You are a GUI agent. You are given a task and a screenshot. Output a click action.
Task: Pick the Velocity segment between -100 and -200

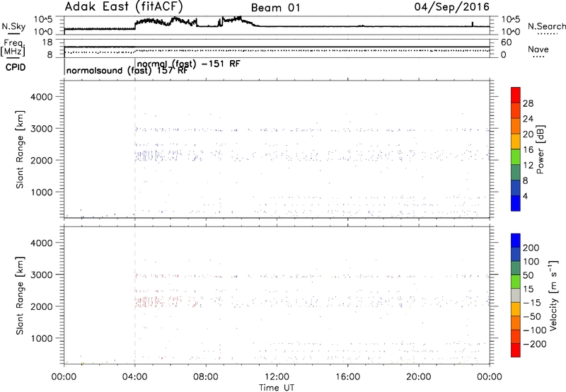(x=516, y=337)
